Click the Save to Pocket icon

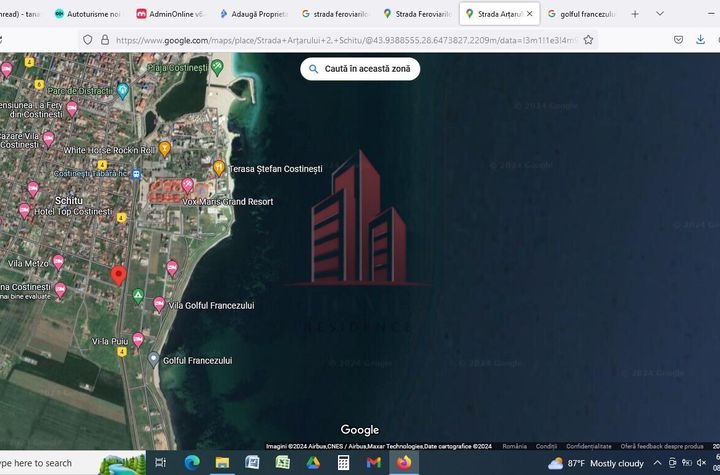point(678,40)
